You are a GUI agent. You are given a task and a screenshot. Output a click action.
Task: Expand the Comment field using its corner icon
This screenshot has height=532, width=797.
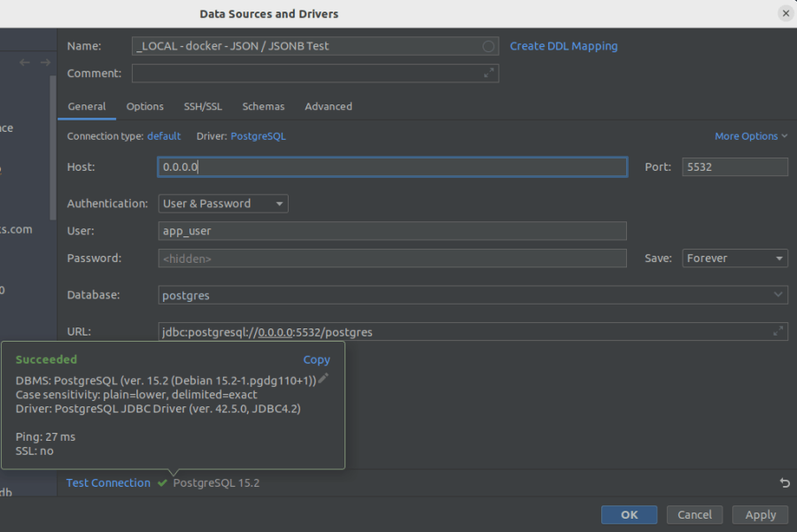489,73
